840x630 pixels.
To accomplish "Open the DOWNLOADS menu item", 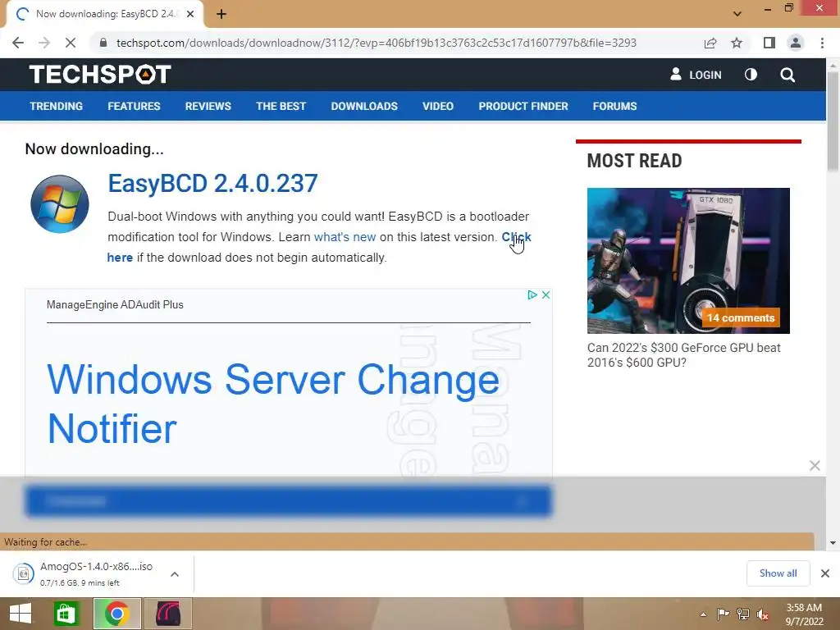I will pyautogui.click(x=364, y=106).
